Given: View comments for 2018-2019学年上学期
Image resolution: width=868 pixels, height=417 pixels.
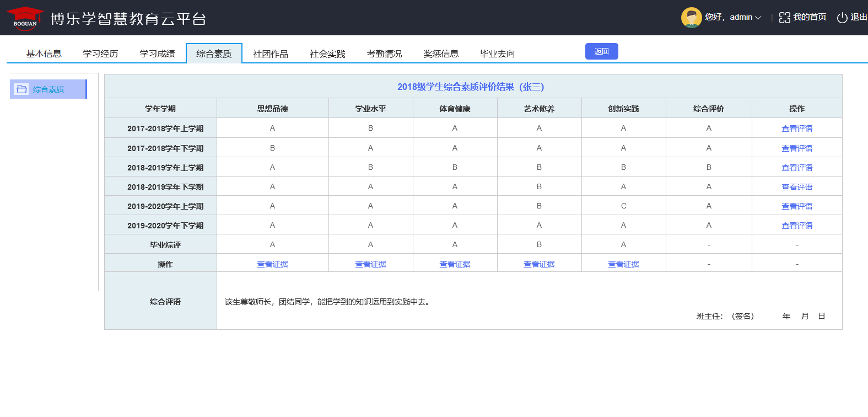Looking at the screenshot, I should (796, 168).
